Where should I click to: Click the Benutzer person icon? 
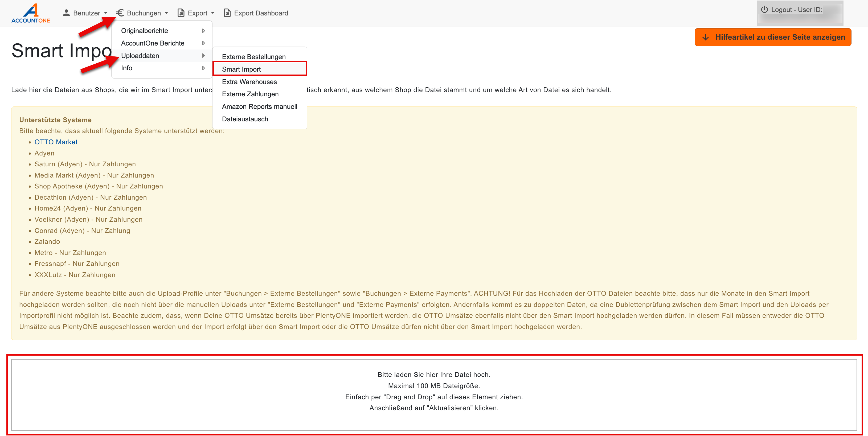66,13
